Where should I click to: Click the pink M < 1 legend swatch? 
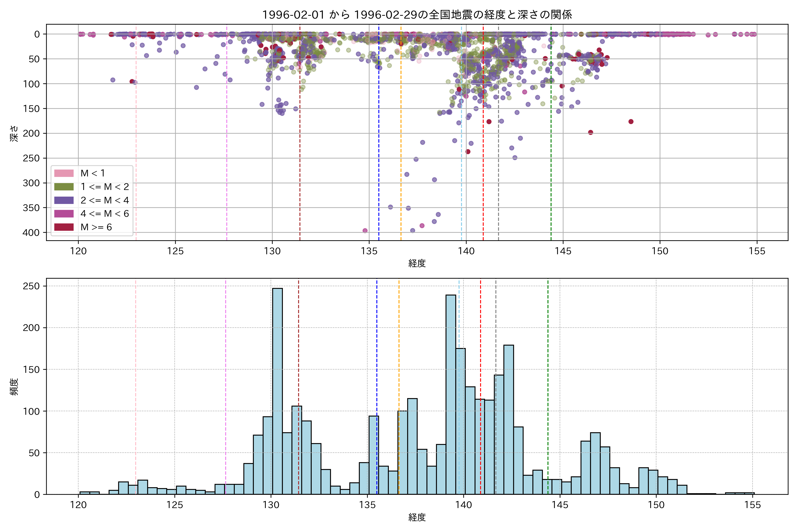(x=64, y=173)
